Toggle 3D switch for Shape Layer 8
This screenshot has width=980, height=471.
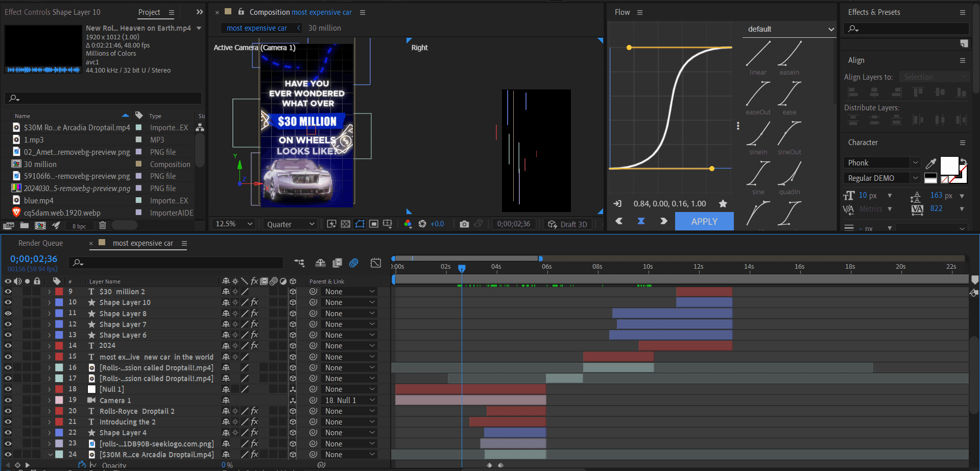[293, 314]
